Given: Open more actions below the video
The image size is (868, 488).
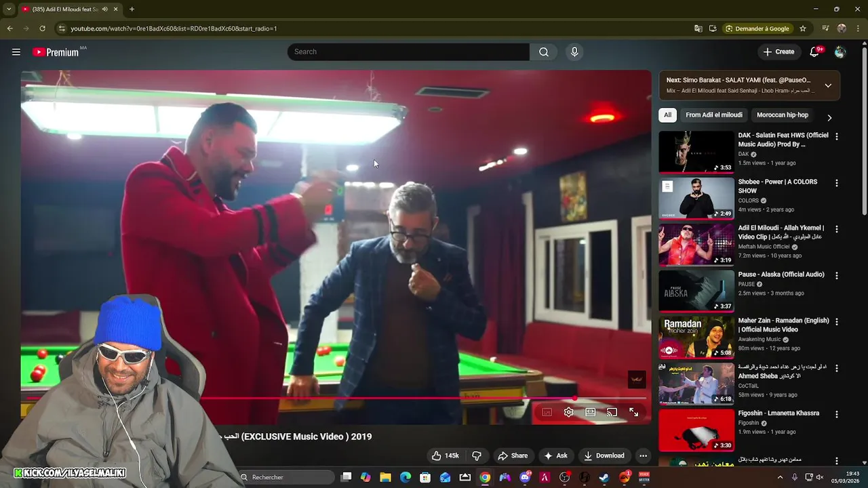Looking at the screenshot, I should tap(644, 455).
